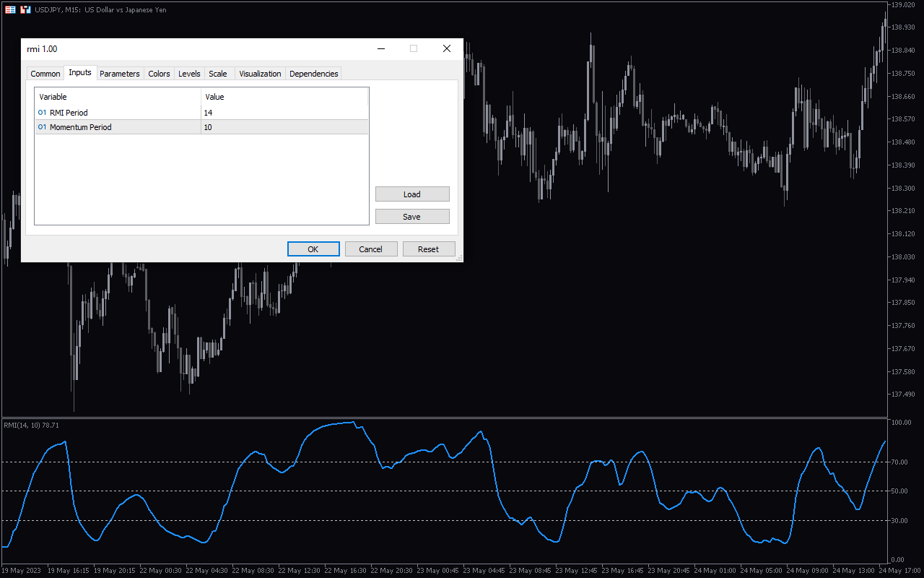Reset inputs with the Reset button
Viewport: 924px width, 578px height.
429,249
